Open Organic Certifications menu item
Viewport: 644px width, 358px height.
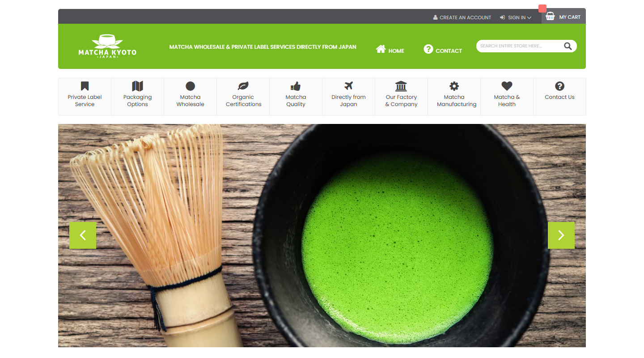(243, 97)
